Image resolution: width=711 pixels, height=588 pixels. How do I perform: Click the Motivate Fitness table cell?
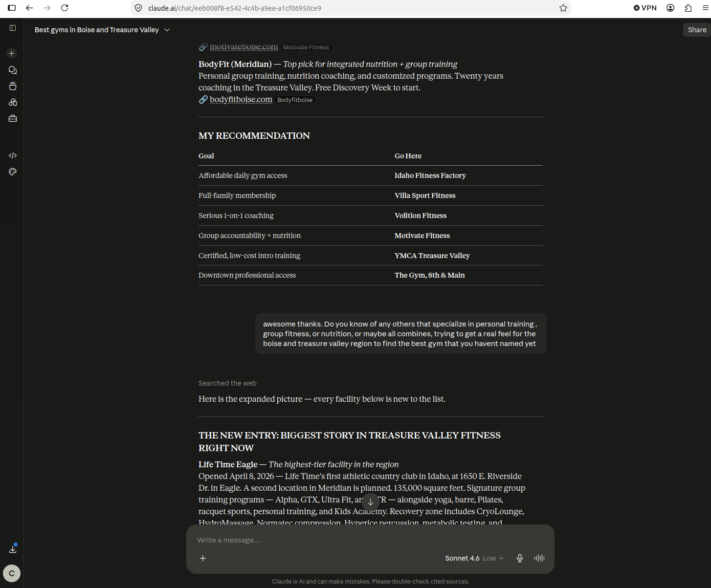[422, 236]
